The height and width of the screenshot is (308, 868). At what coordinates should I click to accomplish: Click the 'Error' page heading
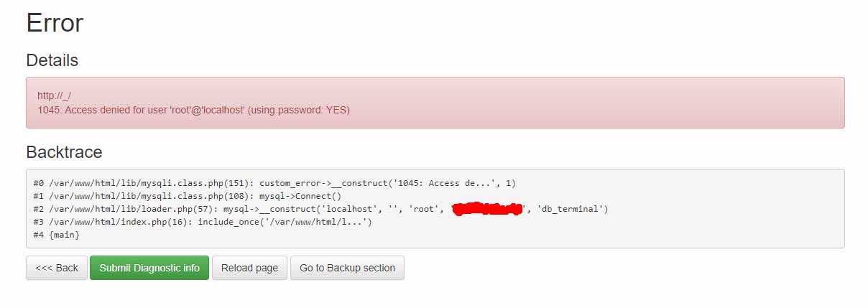(55, 23)
